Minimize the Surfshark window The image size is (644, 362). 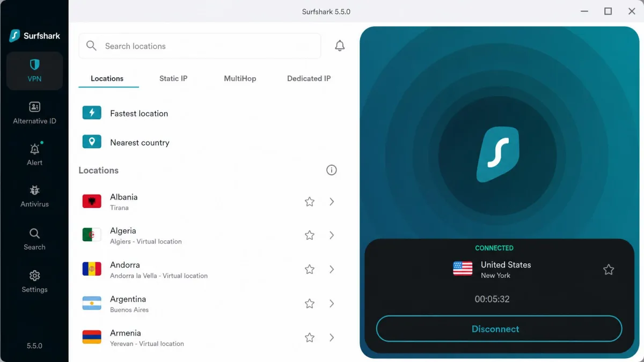(x=584, y=11)
